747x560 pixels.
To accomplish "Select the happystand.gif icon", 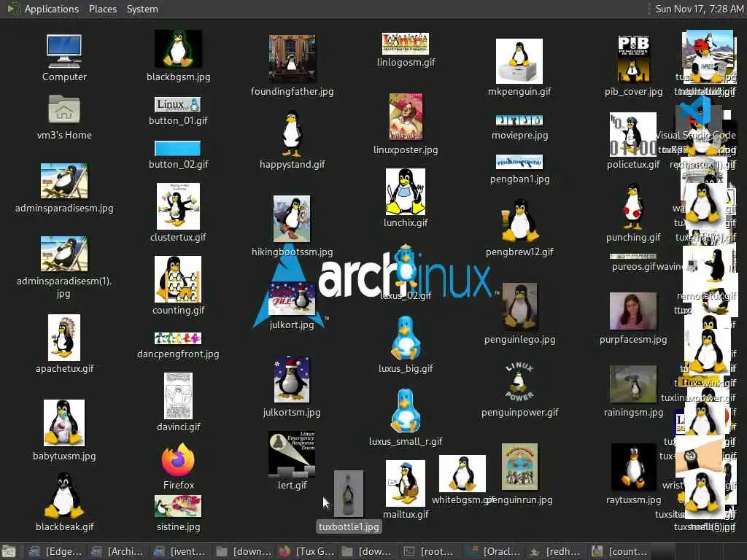I will (x=292, y=133).
